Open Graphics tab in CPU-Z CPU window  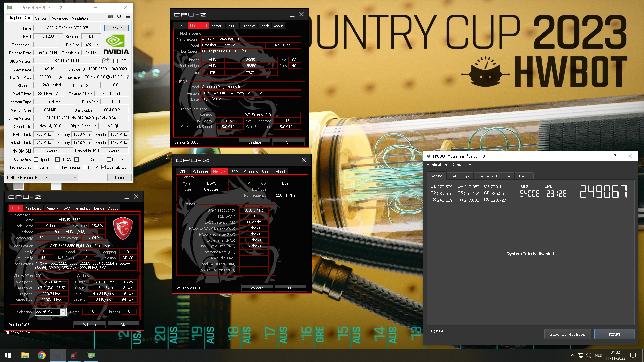[83, 208]
